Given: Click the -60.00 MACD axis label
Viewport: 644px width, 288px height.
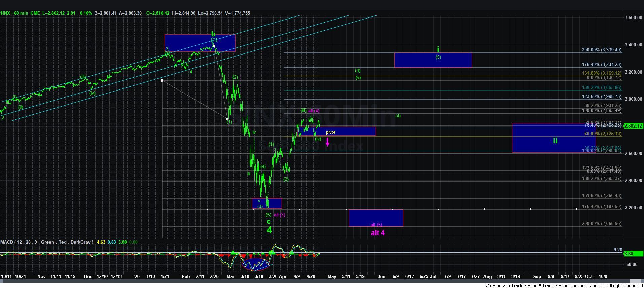Looking at the screenshot, I should click(x=631, y=265).
